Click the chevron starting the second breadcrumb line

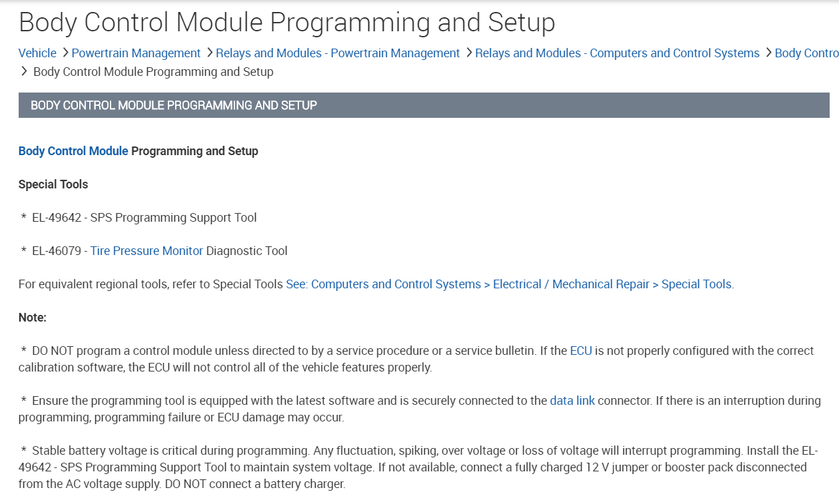(24, 71)
